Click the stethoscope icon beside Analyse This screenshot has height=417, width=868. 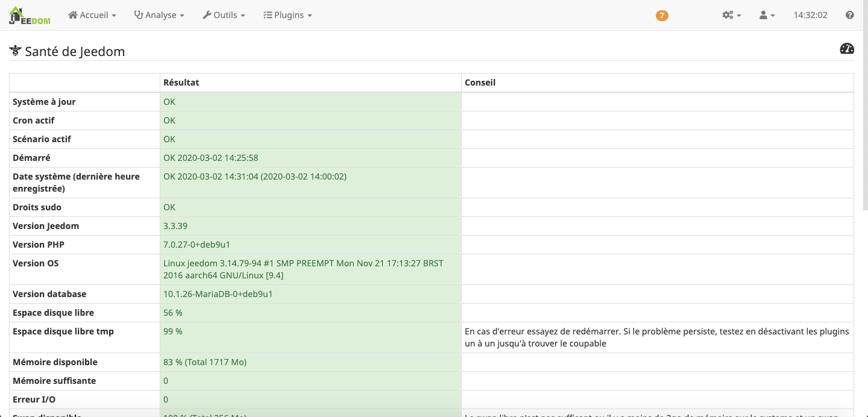point(138,15)
